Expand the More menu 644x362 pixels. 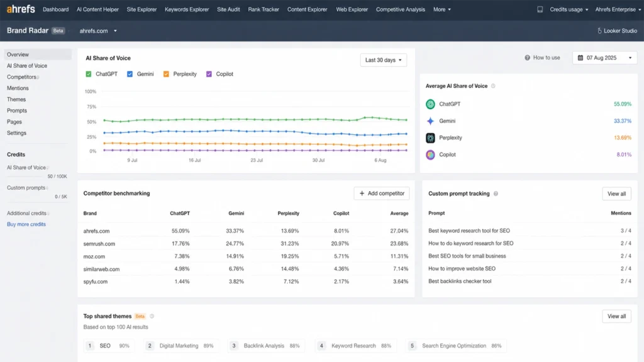coord(442,9)
